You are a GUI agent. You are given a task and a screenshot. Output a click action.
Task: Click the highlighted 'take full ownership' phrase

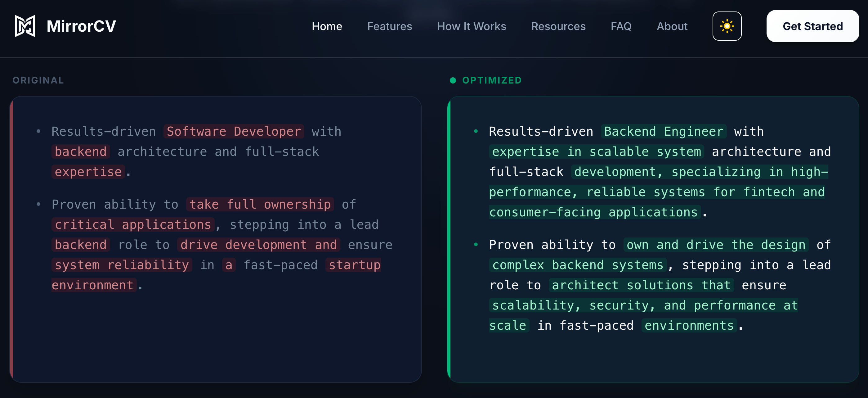point(260,204)
